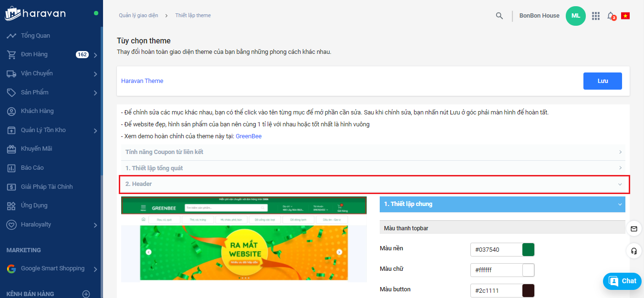Expand Vận Chuyển submenu arrow
The height and width of the screenshot is (298, 644).
95,74
